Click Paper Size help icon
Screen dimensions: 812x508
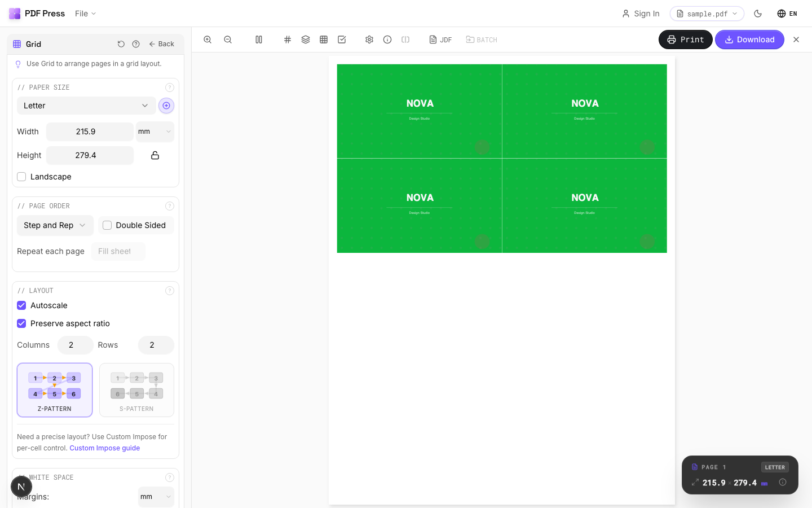click(170, 87)
